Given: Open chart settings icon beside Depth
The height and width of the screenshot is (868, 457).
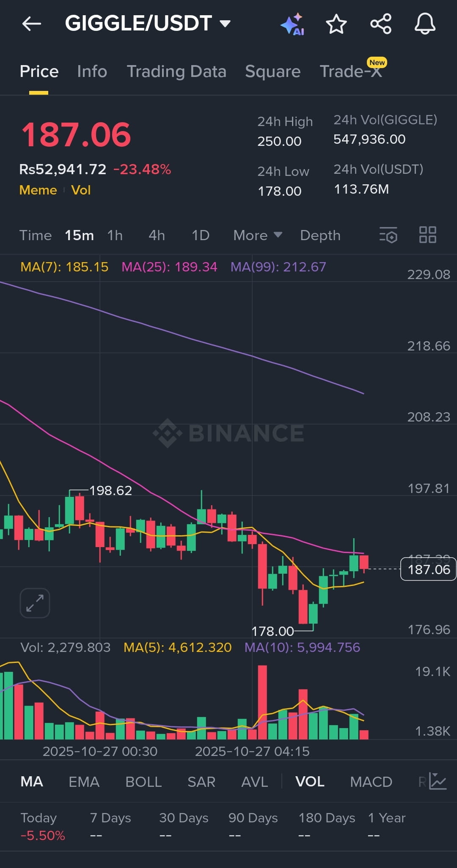Looking at the screenshot, I should [388, 235].
